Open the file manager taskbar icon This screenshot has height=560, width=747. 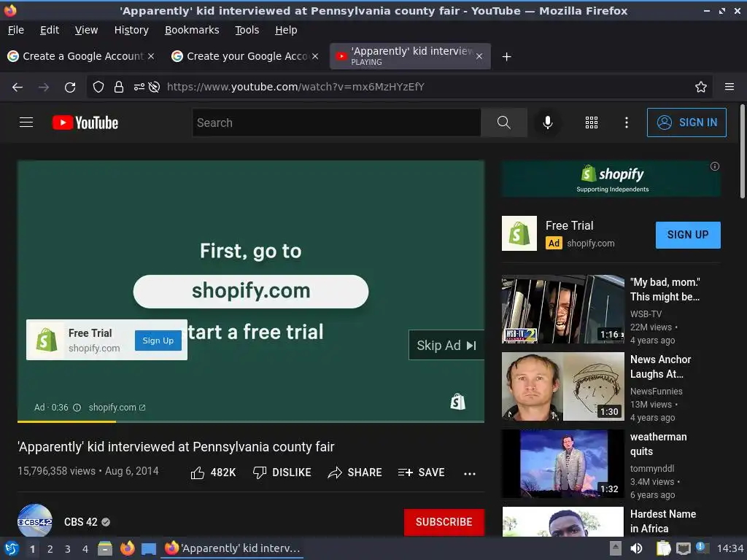(x=105, y=549)
